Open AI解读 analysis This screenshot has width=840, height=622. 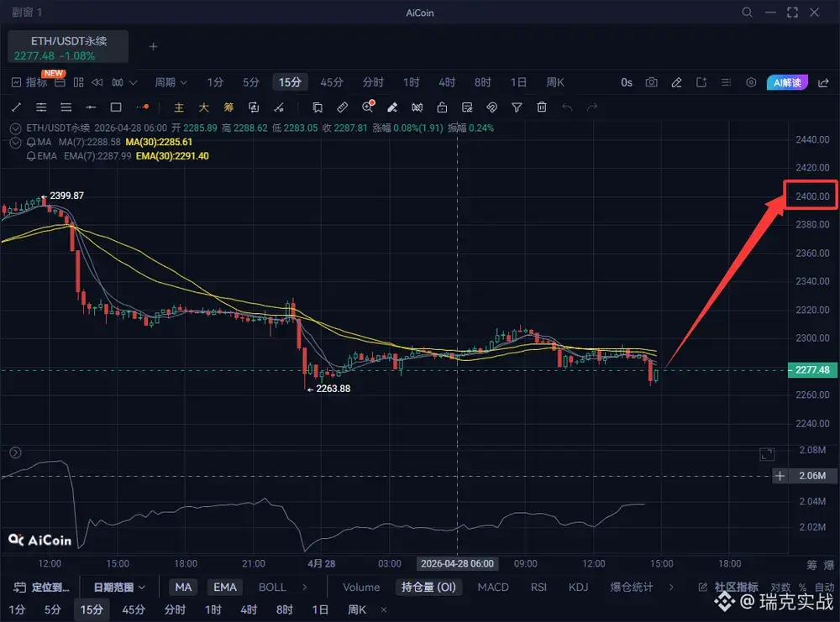(787, 82)
